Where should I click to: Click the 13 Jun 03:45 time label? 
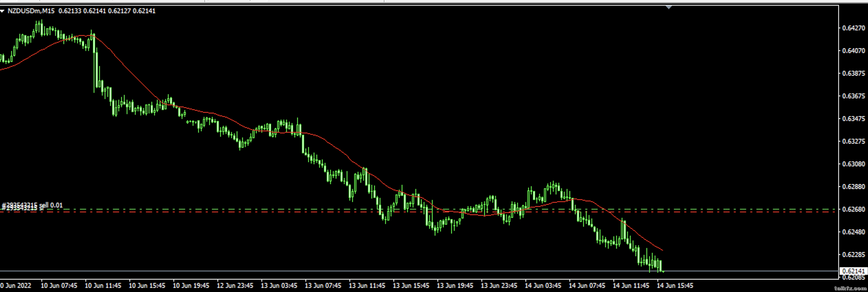point(279,285)
